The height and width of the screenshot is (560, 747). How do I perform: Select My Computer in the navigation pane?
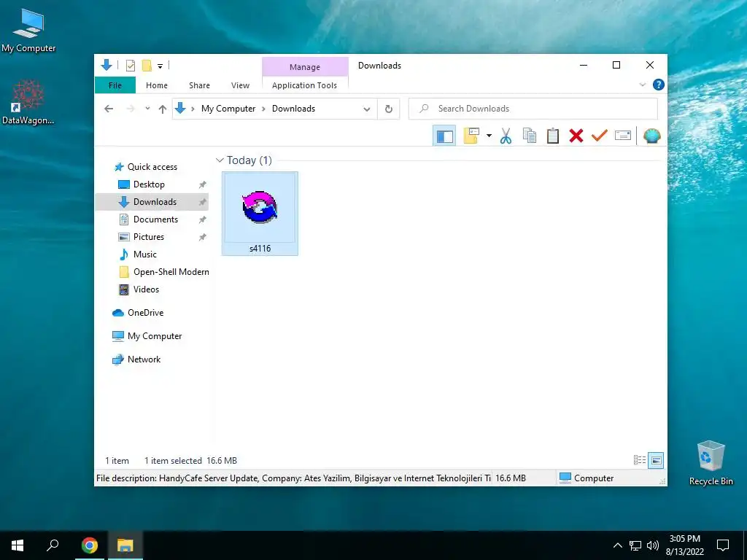point(155,336)
